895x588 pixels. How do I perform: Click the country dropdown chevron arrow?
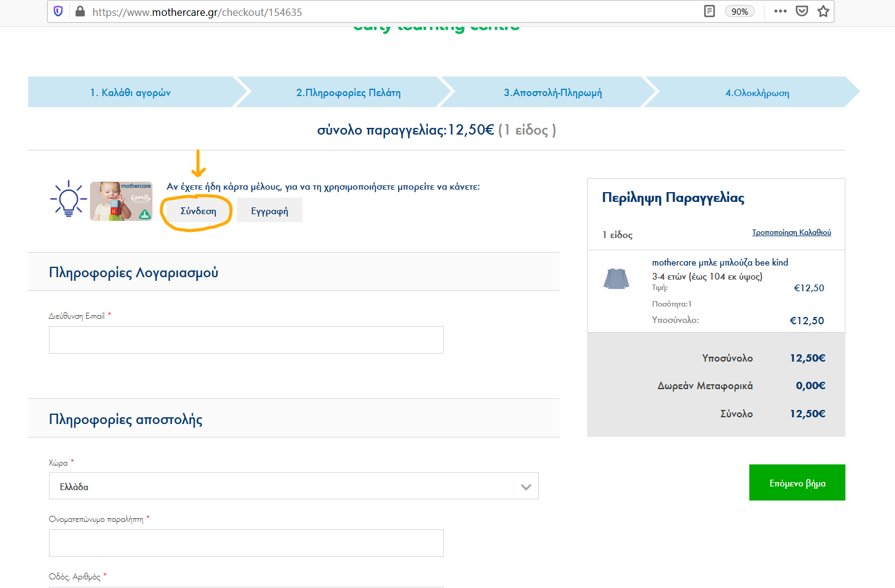526,487
